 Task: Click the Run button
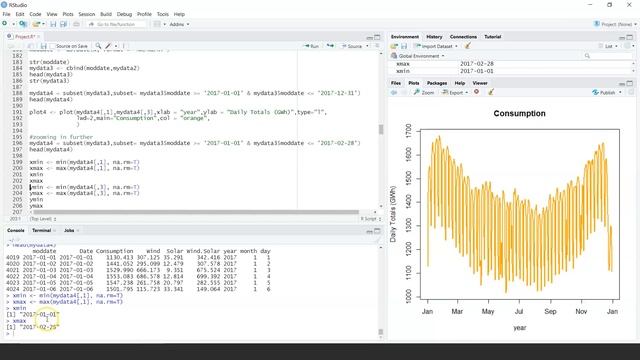click(311, 46)
